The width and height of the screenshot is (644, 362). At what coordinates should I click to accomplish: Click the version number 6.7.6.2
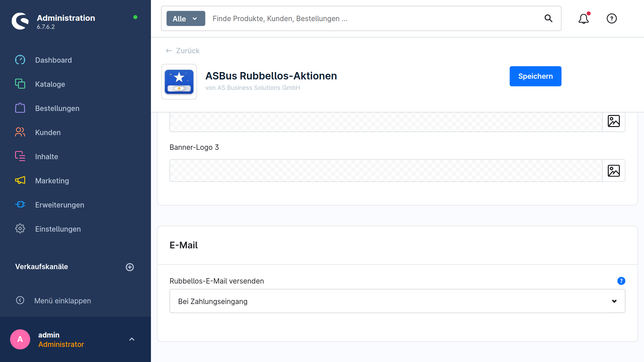46,27
